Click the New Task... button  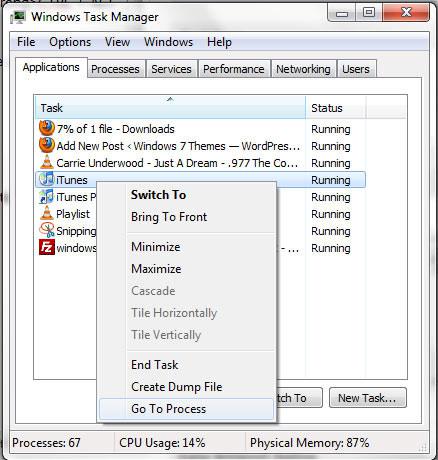368,398
